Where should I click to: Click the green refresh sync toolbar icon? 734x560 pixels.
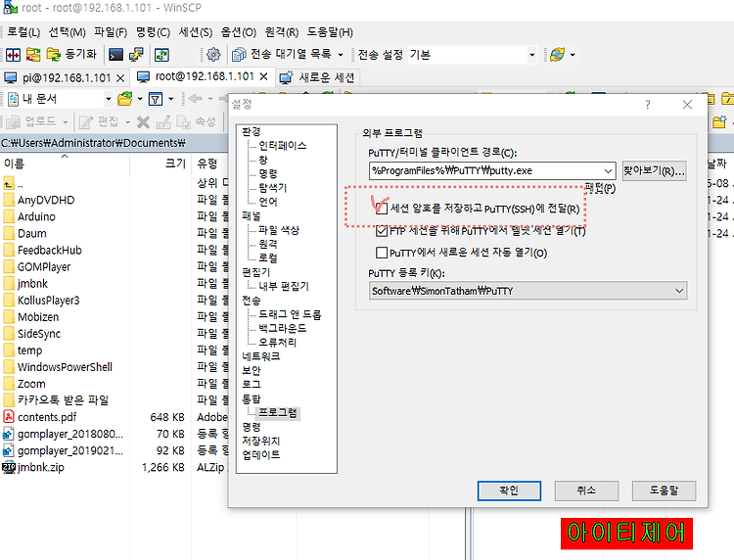161,55
